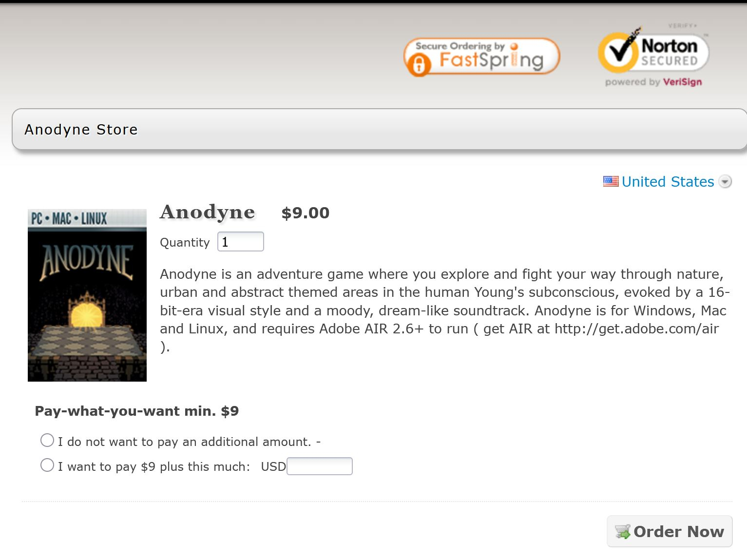Click the $9.00 price label

point(306,213)
